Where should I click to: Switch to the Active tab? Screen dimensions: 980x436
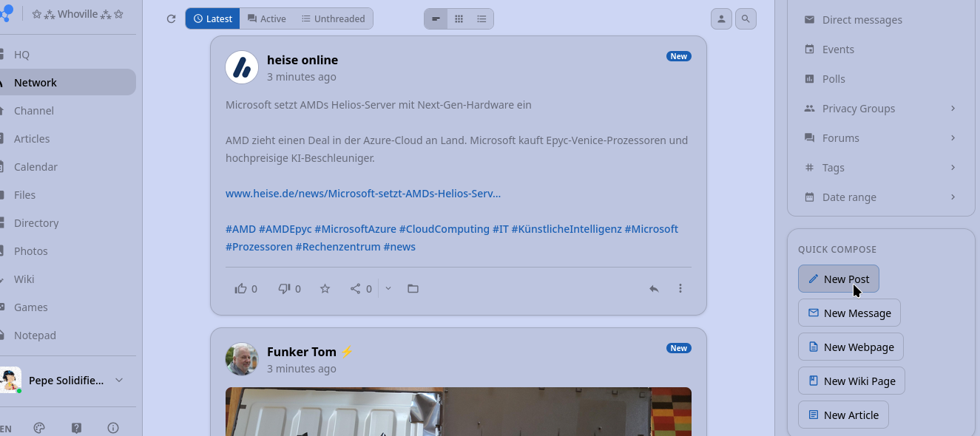pyautogui.click(x=266, y=18)
